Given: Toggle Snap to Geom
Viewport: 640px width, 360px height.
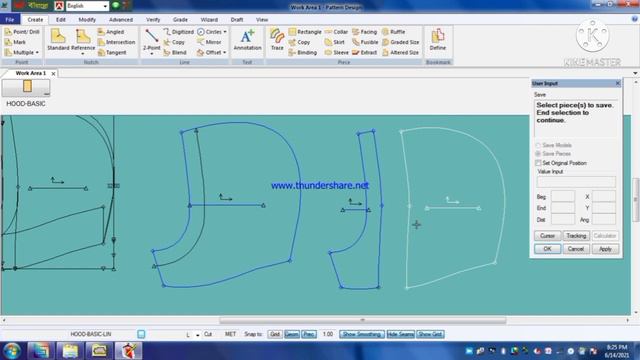Looking at the screenshot, I should pyautogui.click(x=291, y=334).
